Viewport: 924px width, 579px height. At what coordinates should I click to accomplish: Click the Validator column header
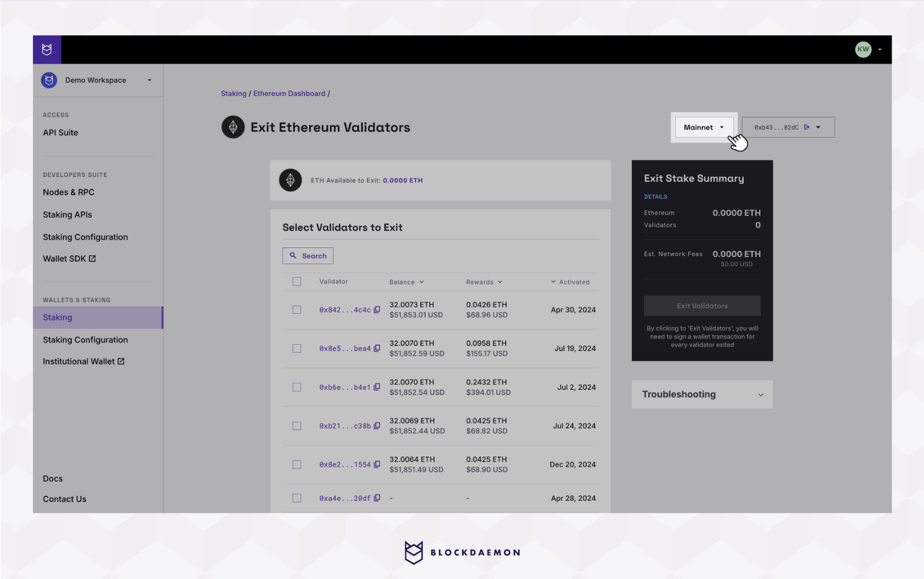pyautogui.click(x=333, y=282)
